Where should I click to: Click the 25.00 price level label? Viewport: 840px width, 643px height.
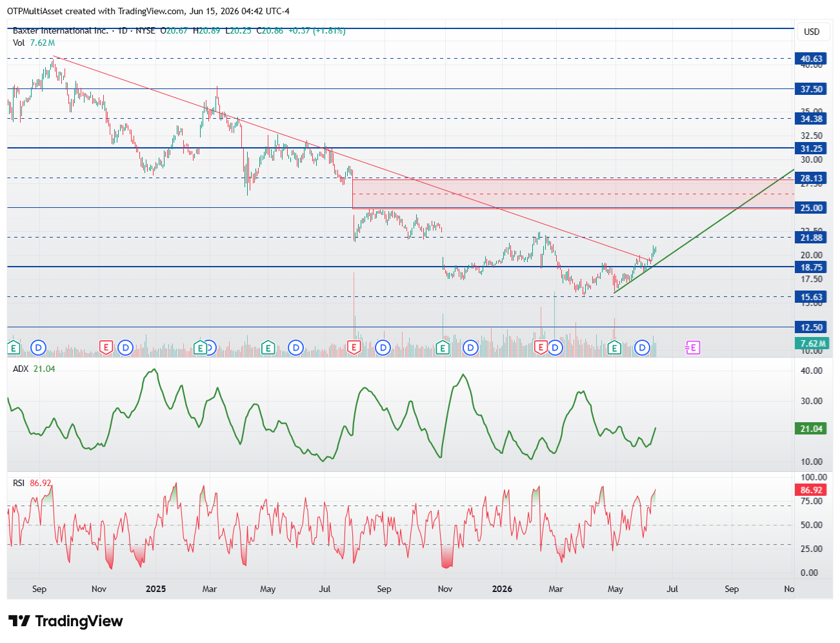[811, 208]
